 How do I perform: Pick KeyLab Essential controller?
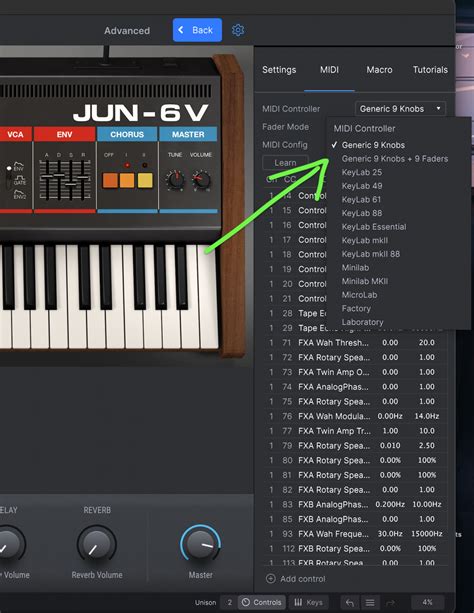tap(374, 227)
